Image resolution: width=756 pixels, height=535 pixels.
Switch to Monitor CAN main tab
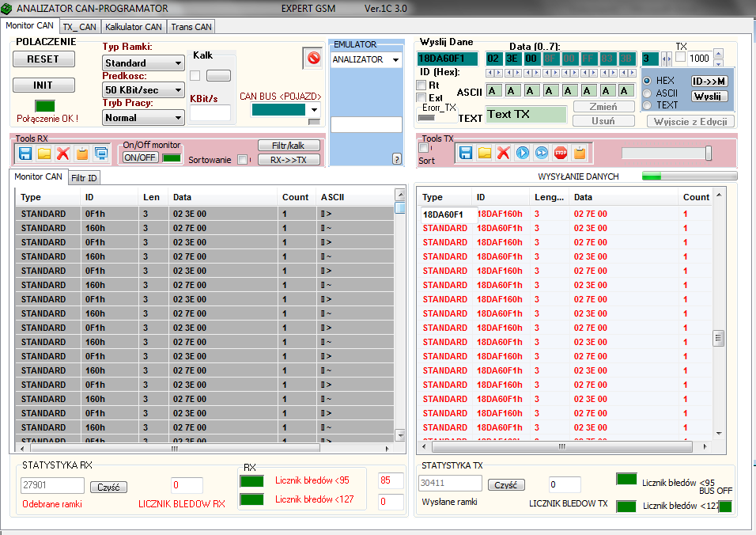coord(29,25)
